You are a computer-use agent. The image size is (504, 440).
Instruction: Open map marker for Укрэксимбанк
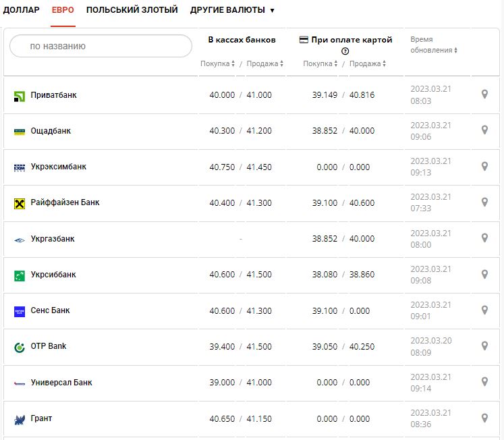point(484,166)
